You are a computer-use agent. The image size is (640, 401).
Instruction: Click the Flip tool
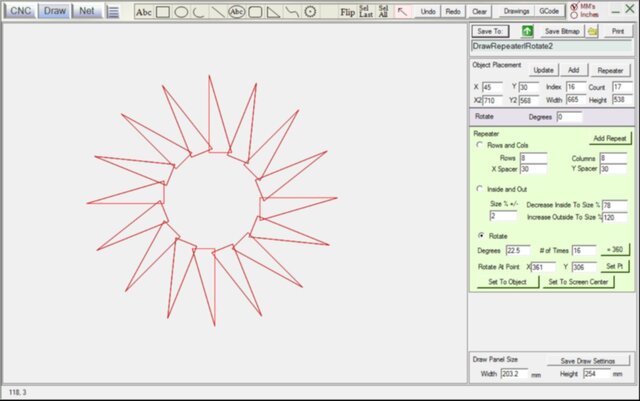pyautogui.click(x=347, y=12)
